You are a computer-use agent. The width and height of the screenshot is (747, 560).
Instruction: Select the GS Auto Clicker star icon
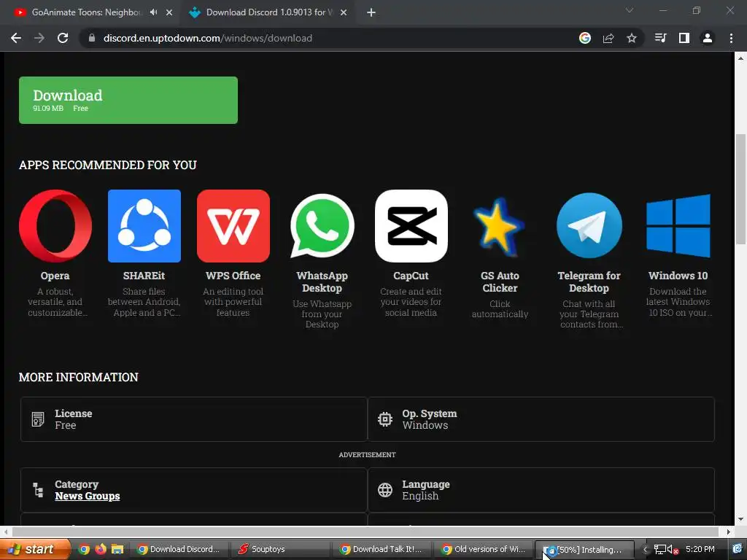(499, 227)
